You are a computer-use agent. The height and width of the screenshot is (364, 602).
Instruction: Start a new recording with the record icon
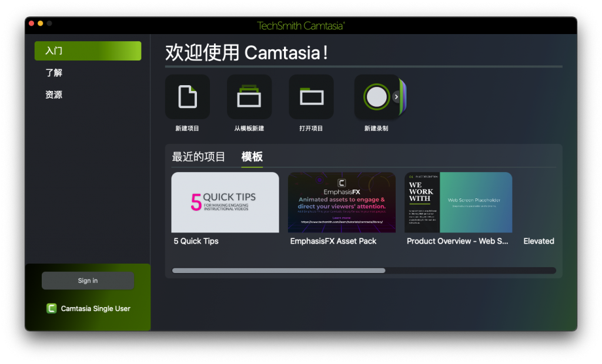(376, 97)
